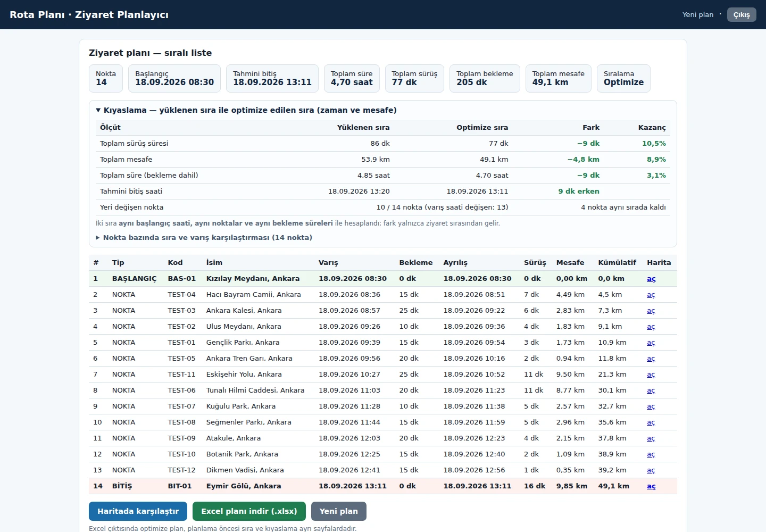Click the BAŞLANGIÇ type cell

coord(134,279)
